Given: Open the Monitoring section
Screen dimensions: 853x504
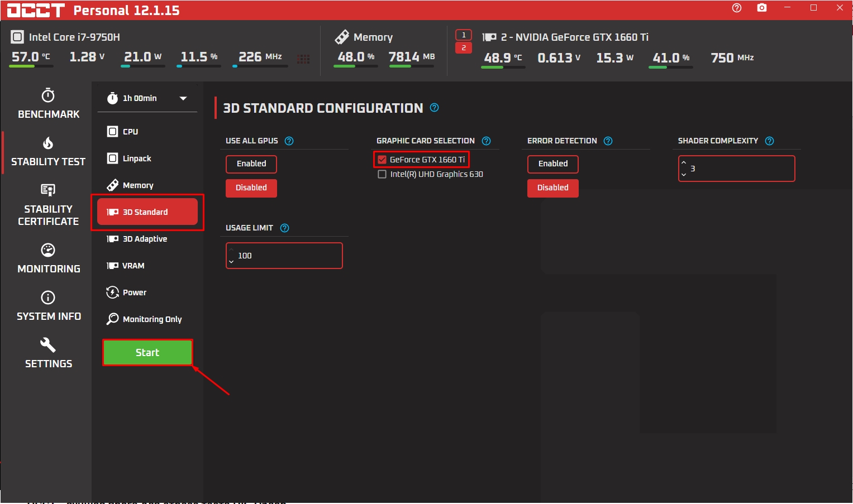Looking at the screenshot, I should [48, 258].
